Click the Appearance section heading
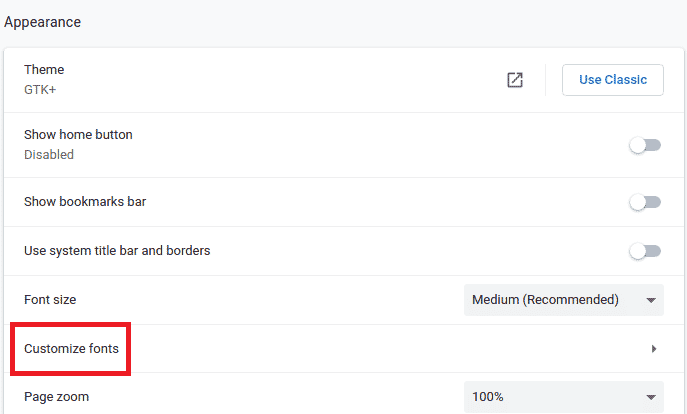Image resolution: width=687 pixels, height=414 pixels. pos(42,22)
